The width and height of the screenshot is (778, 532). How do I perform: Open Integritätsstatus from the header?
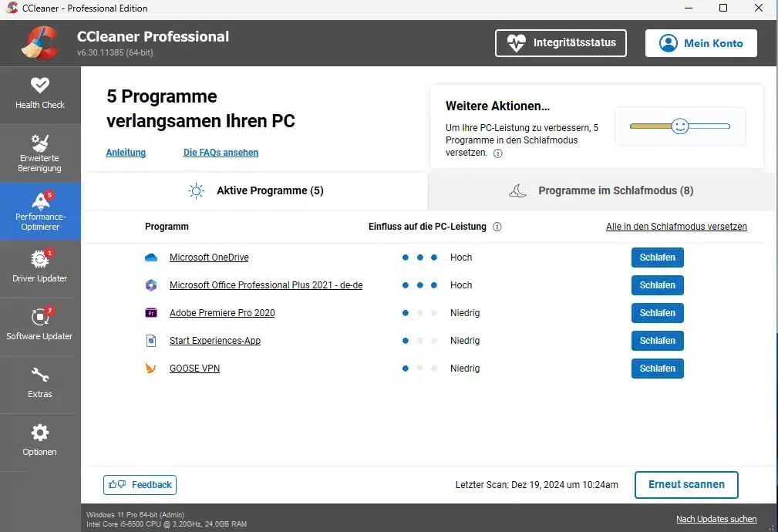[561, 43]
